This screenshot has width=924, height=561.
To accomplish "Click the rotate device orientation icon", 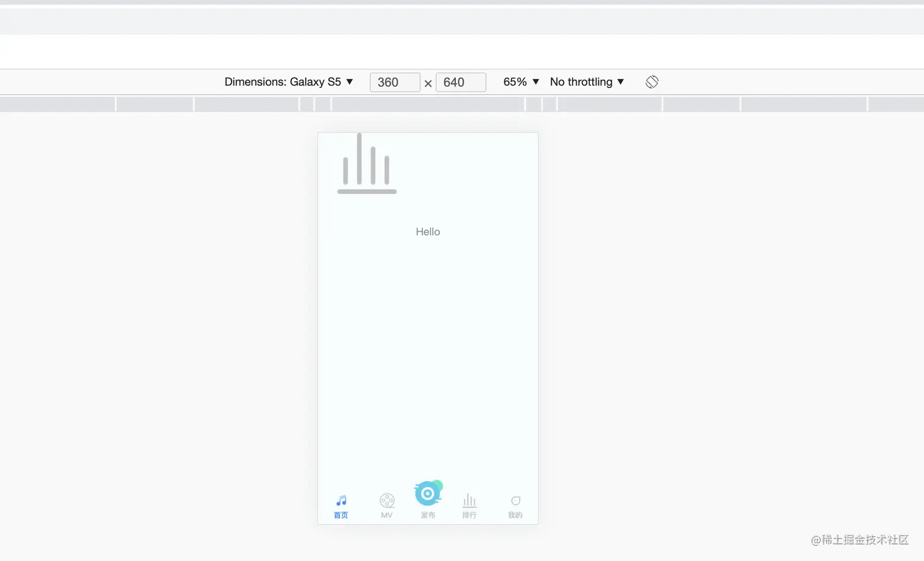I will click(652, 82).
